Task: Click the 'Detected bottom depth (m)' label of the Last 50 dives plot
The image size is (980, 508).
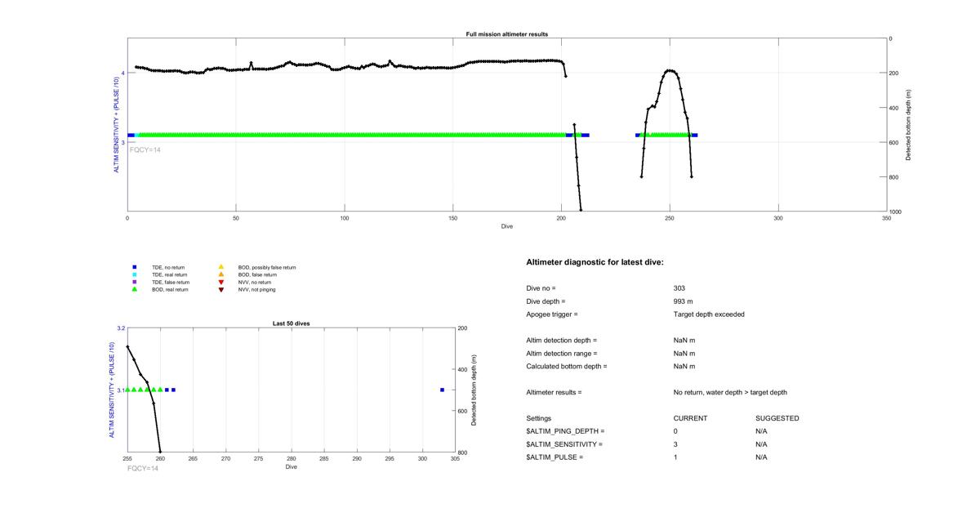Action: [474, 390]
